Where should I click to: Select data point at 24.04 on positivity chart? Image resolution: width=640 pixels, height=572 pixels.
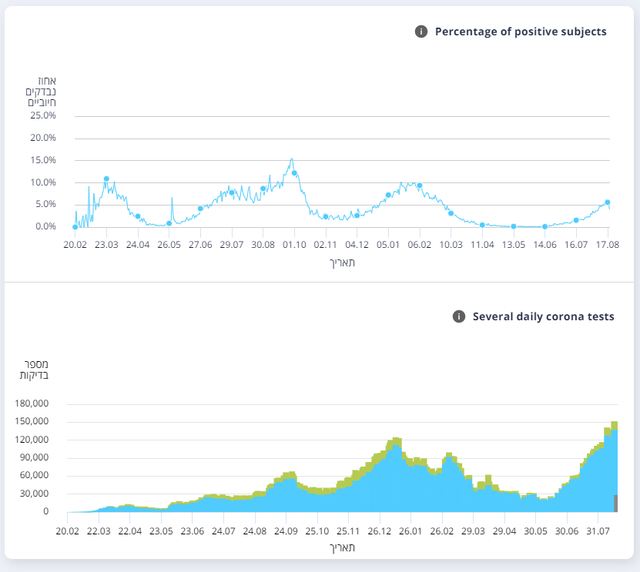click(138, 216)
